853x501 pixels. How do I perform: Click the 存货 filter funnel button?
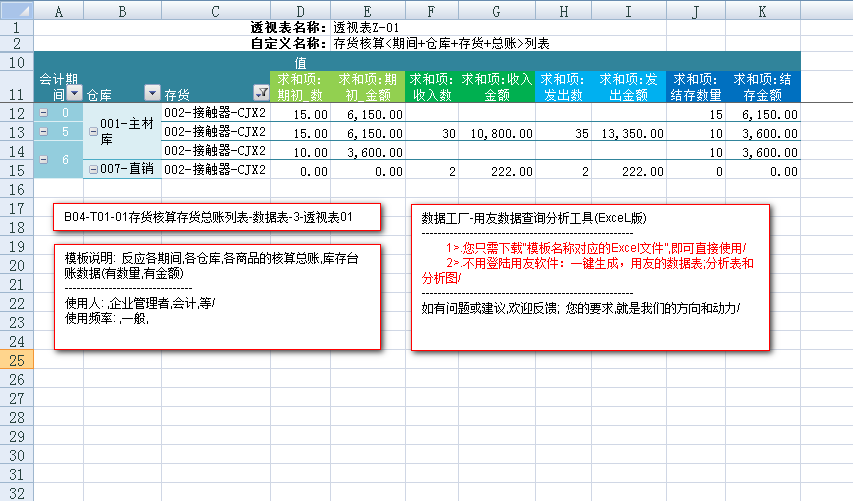pos(262,94)
